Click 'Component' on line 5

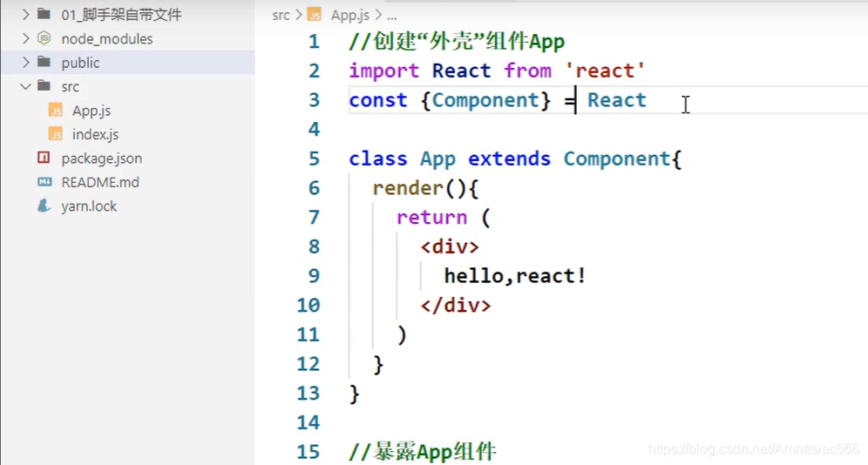click(x=617, y=159)
